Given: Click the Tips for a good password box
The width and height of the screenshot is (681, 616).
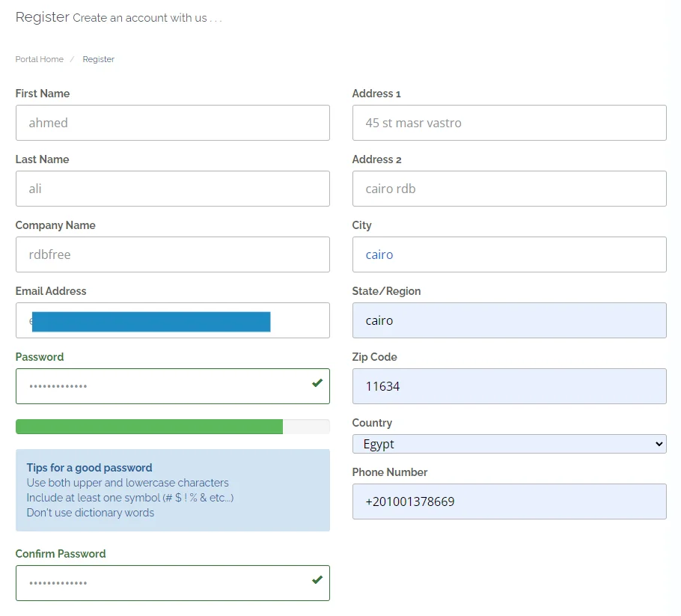Looking at the screenshot, I should coord(172,490).
